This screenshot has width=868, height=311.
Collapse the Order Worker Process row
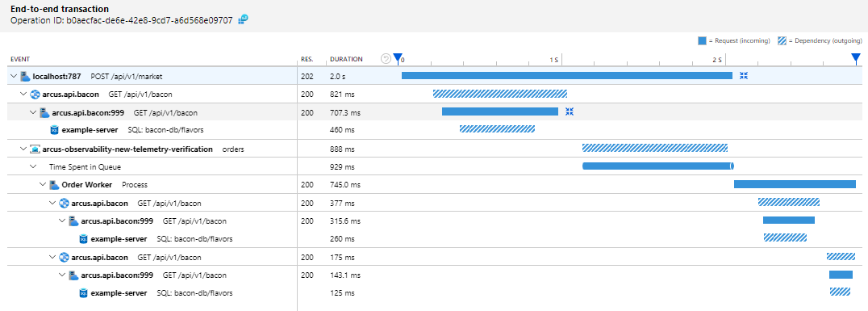pyautogui.click(x=43, y=185)
